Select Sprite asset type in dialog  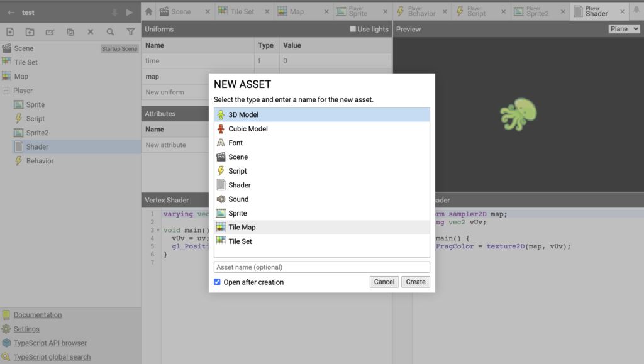pos(322,213)
